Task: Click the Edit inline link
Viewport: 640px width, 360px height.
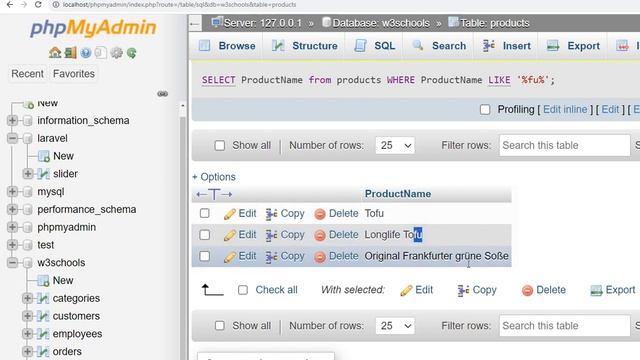Action: (565, 109)
